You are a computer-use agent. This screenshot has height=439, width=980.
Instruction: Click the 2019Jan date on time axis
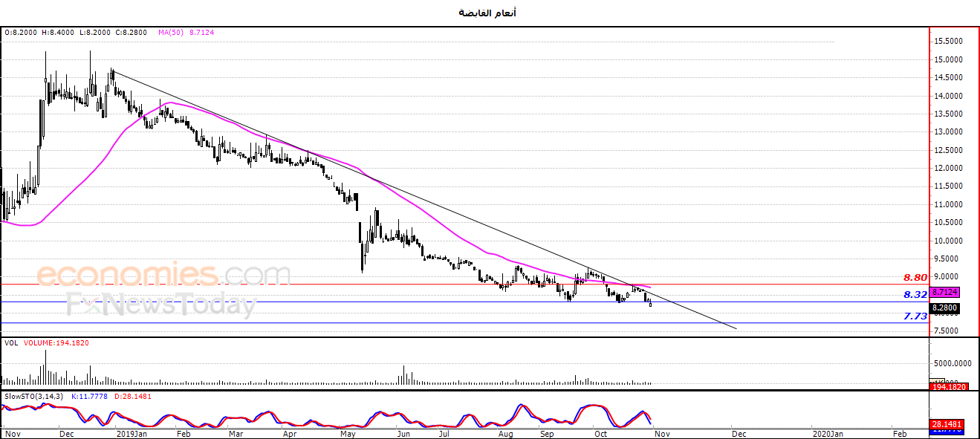pyautogui.click(x=132, y=433)
